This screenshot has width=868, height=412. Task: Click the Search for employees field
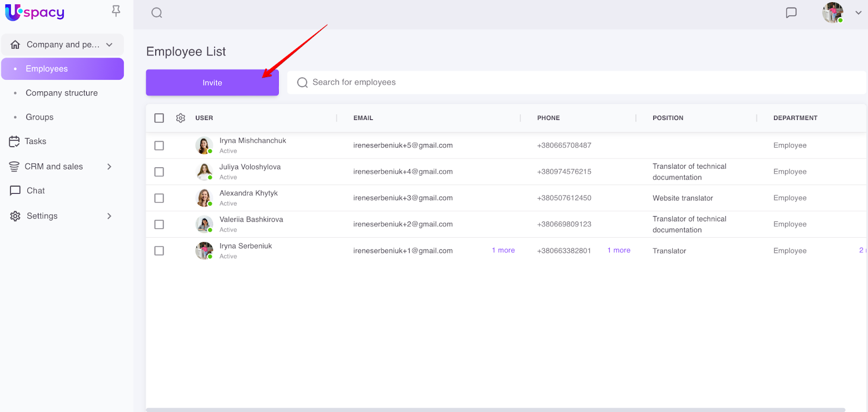pyautogui.click(x=575, y=83)
